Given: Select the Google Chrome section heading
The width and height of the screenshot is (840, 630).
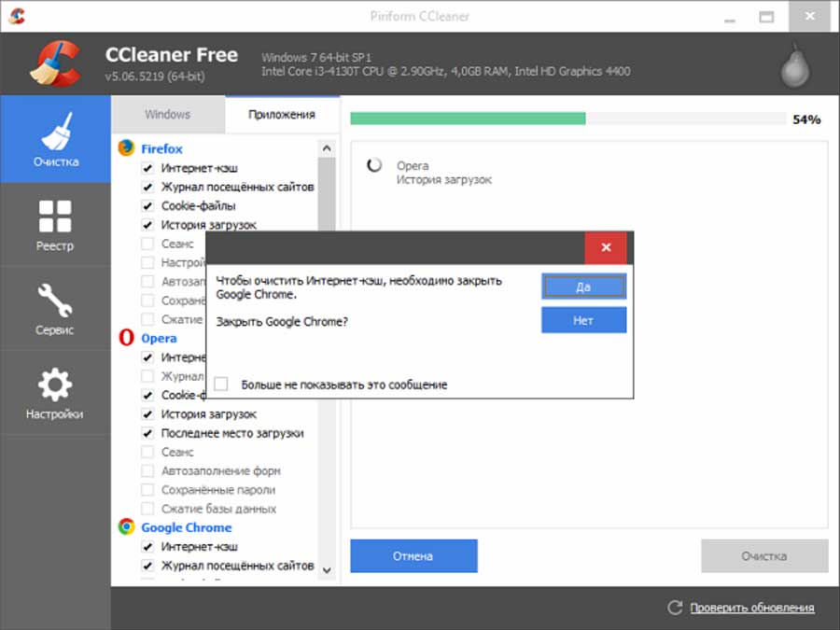Looking at the screenshot, I should pos(187,527).
